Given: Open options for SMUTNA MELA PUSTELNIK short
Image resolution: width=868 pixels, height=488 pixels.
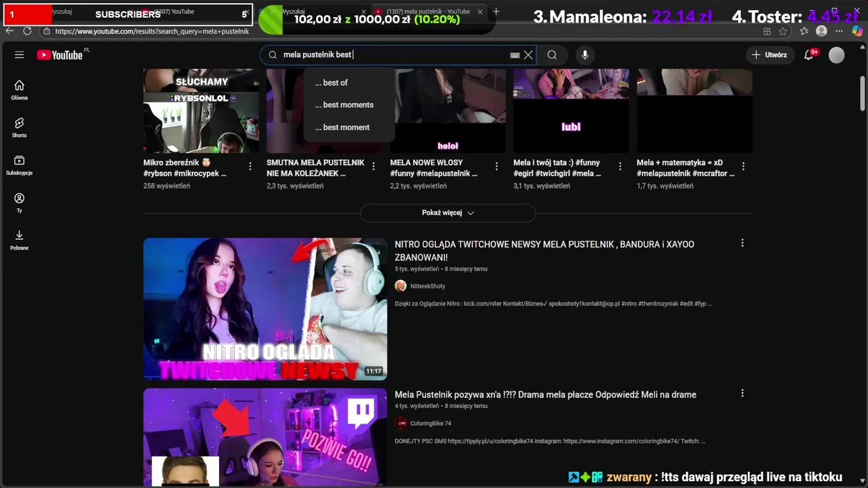Looking at the screenshot, I should click(x=374, y=166).
